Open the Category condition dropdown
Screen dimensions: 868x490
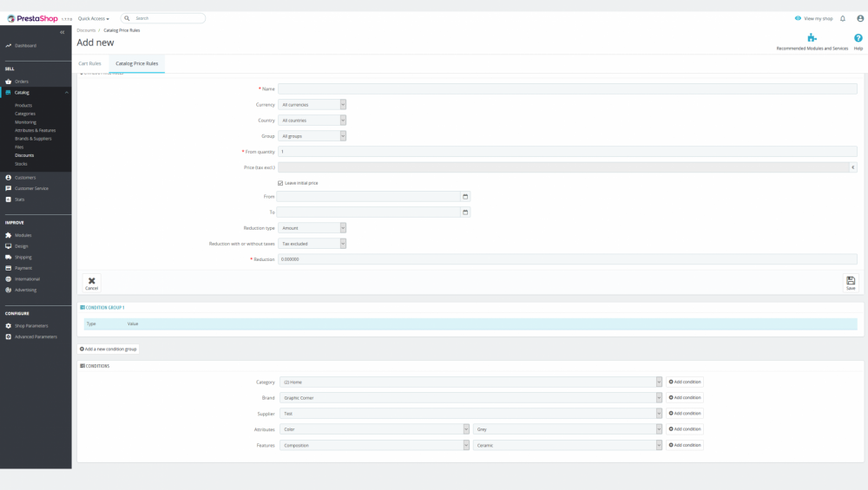click(470, 382)
